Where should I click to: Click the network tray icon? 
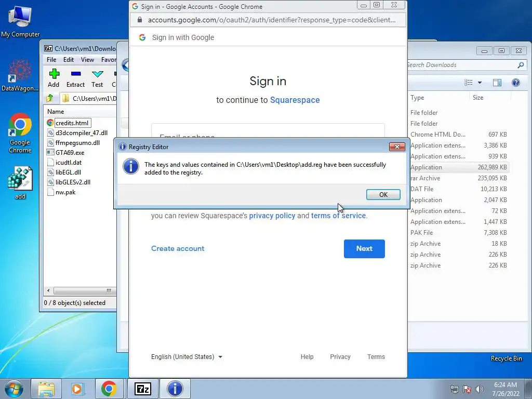455,389
